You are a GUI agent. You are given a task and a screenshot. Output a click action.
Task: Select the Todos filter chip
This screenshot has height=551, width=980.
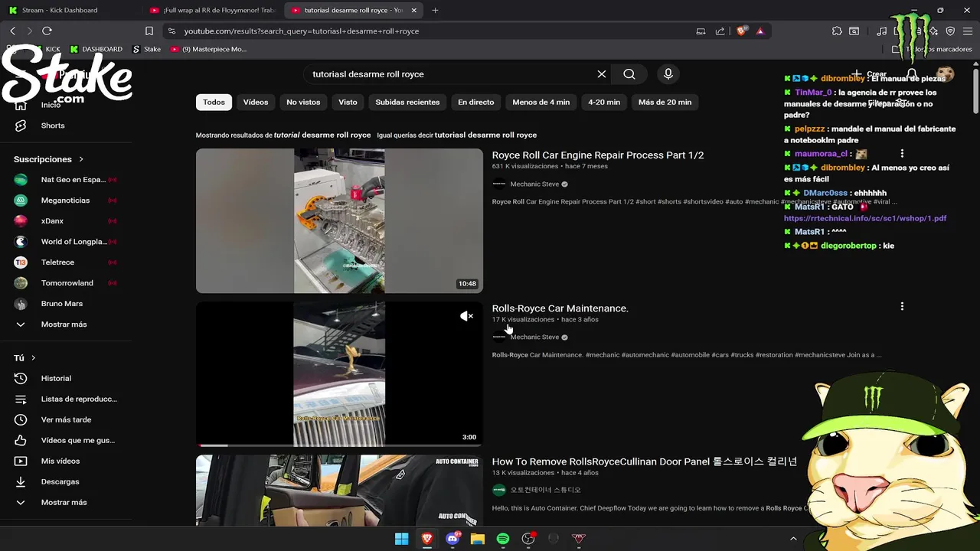214,102
